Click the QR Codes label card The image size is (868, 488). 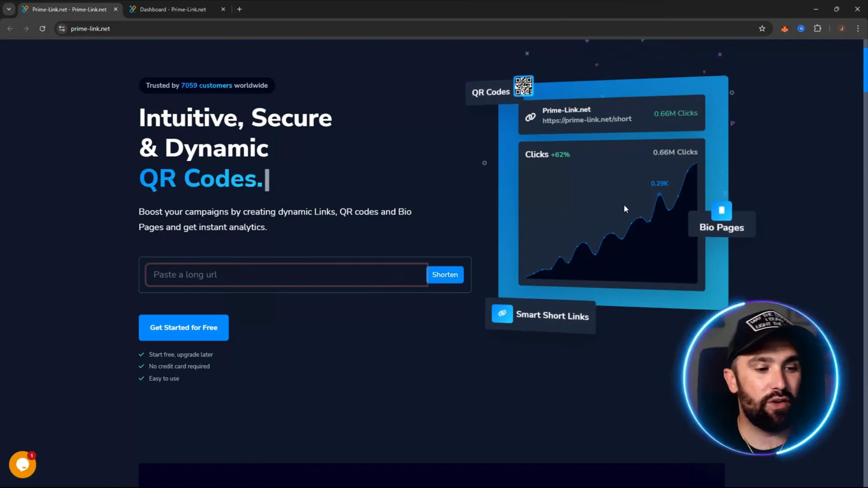point(491,92)
